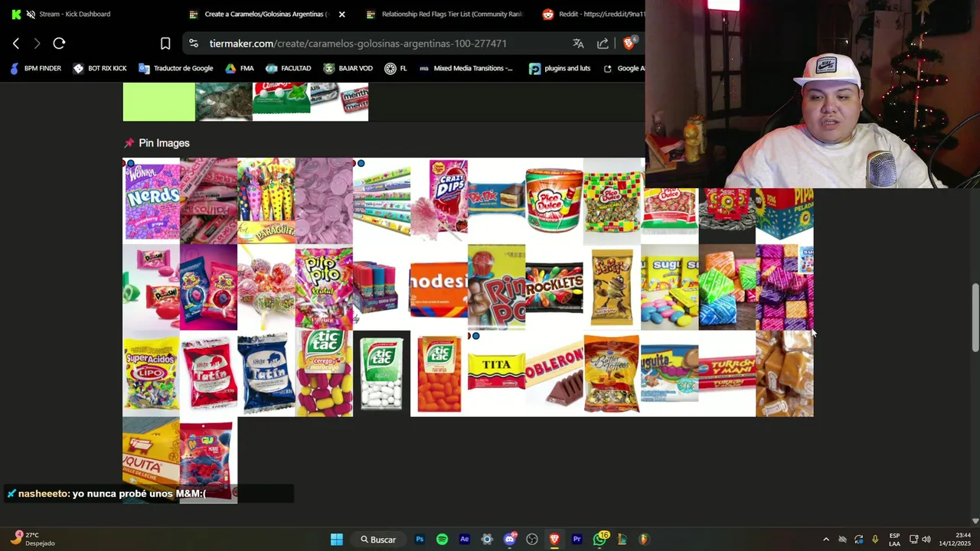Open the ESP LAA keyboard language switcher

[894, 540]
